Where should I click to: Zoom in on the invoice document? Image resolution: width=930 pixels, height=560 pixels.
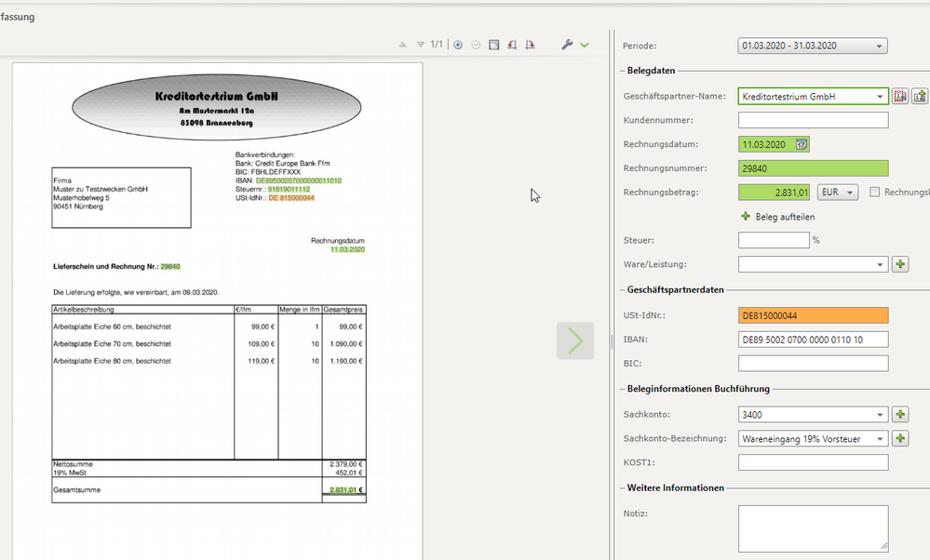tap(458, 45)
